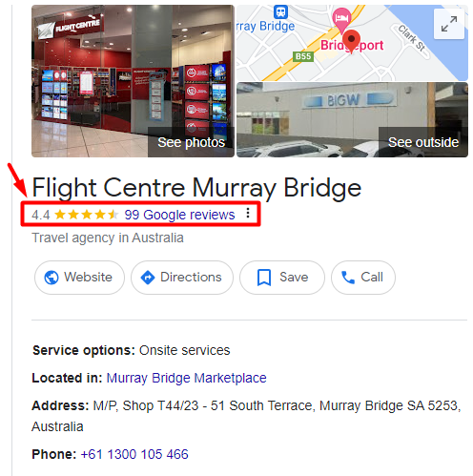The height and width of the screenshot is (476, 473).
Task: Click the Call button label
Action: tap(372, 278)
